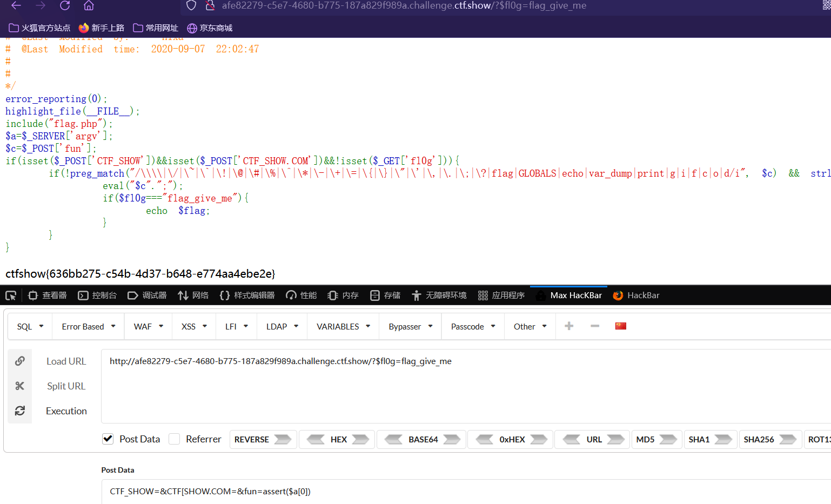
Task: Expand the LFI dropdown
Action: point(237,326)
